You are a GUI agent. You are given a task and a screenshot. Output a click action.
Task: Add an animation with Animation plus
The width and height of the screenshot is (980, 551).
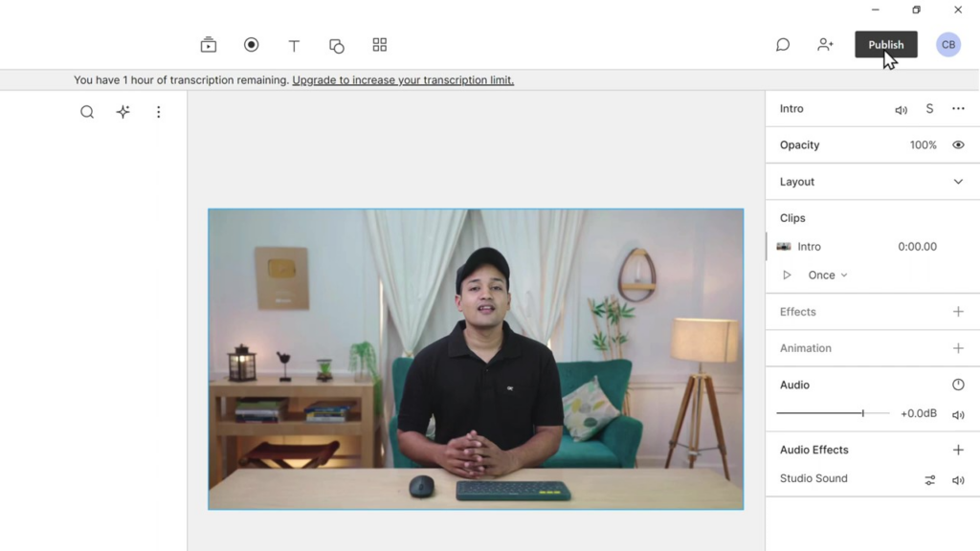(x=958, y=348)
